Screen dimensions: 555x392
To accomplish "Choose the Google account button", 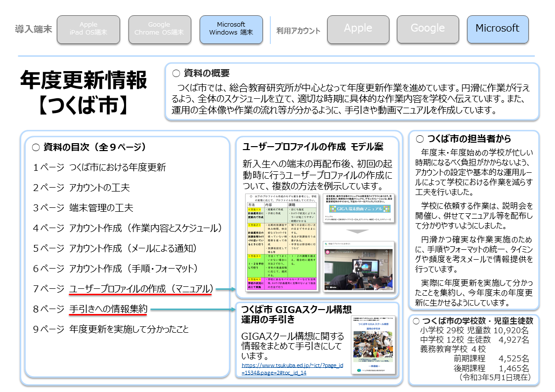I will 428,29.
